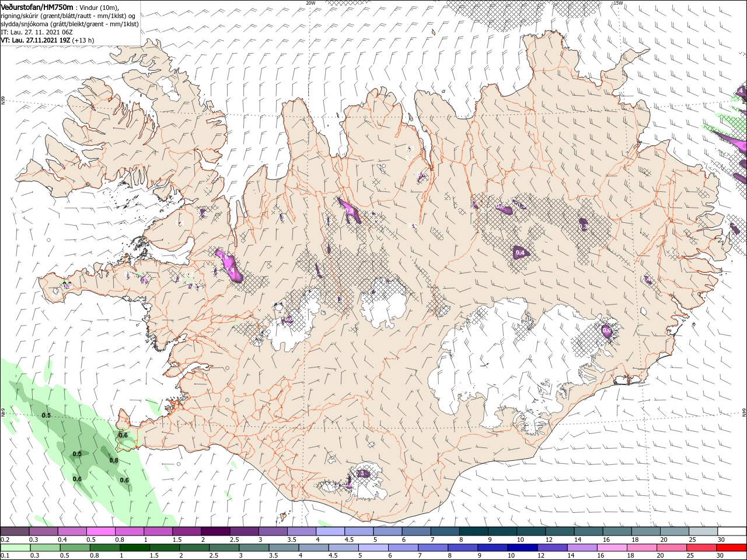Pick the darkest purple snow swatch between 2 and 2.5
This screenshot has height=560, width=747.
pyautogui.click(x=215, y=531)
